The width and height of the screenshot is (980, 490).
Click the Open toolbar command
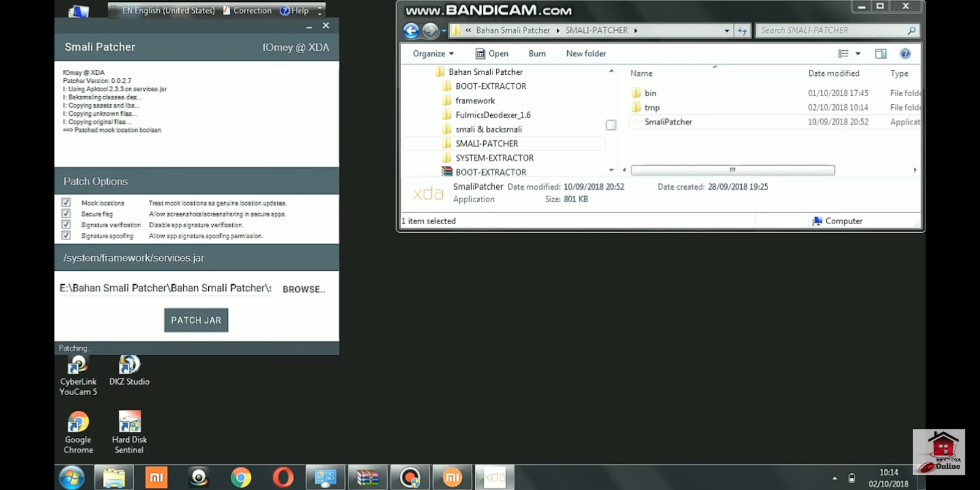(x=492, y=54)
